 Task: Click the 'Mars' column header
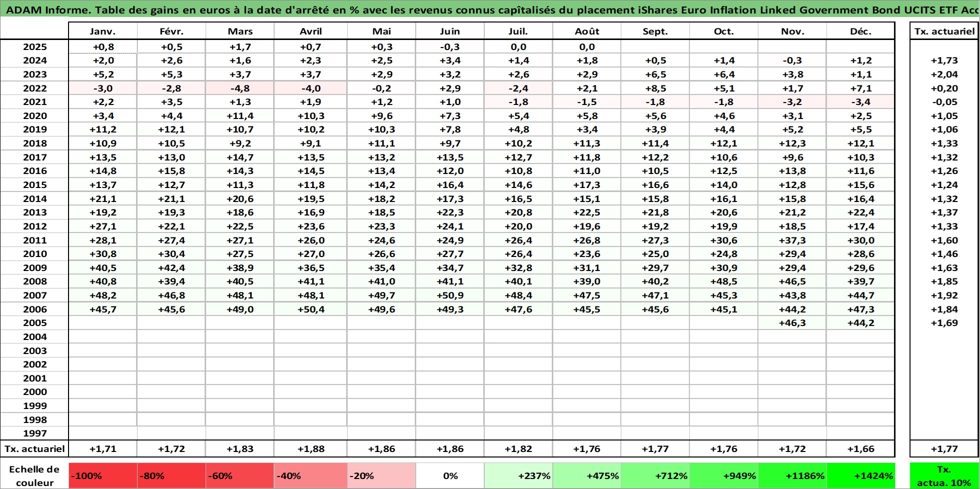(240, 31)
